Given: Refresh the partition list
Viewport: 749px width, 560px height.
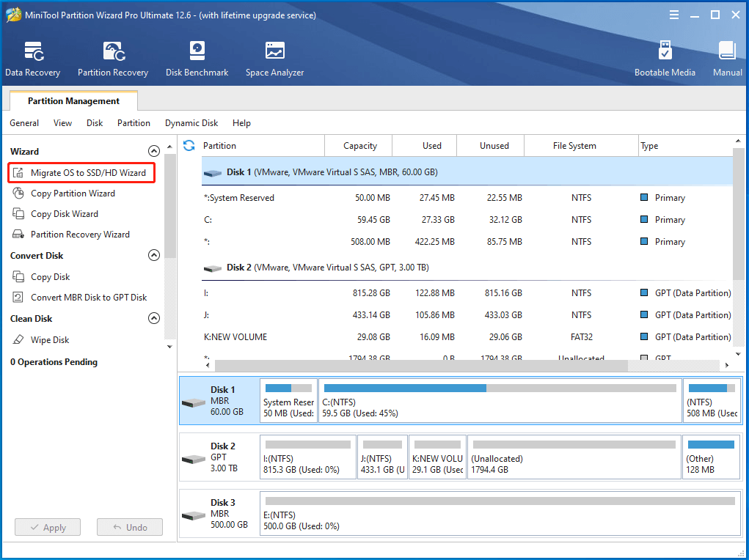Looking at the screenshot, I should point(189,145).
